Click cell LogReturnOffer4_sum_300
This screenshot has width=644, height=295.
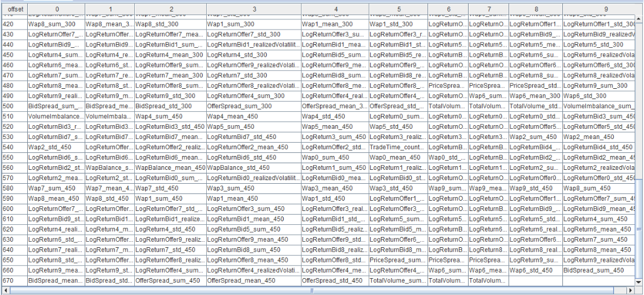[253, 96]
